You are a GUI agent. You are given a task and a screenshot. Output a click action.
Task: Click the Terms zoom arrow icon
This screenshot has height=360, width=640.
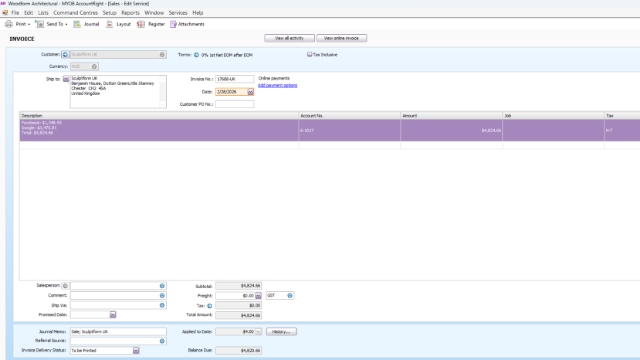tap(196, 55)
